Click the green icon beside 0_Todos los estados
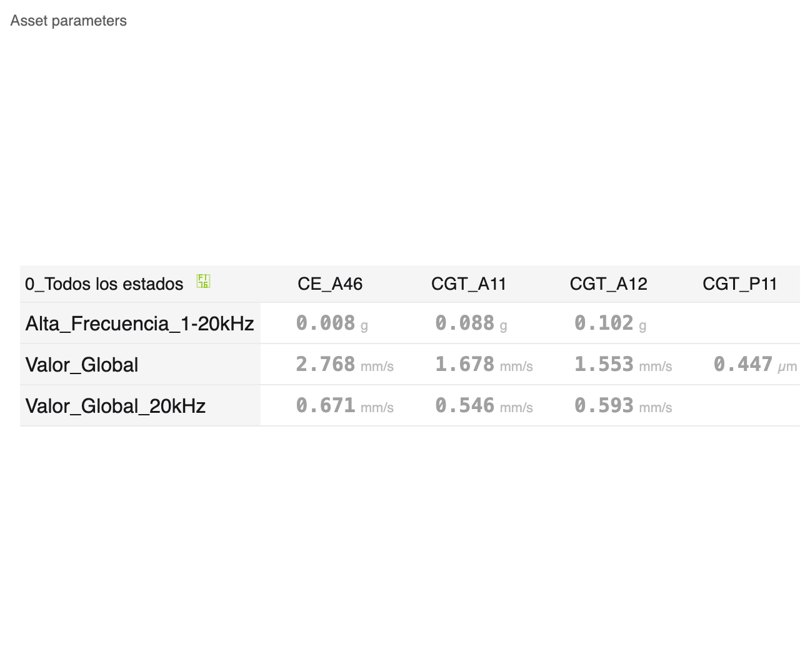 [203, 281]
